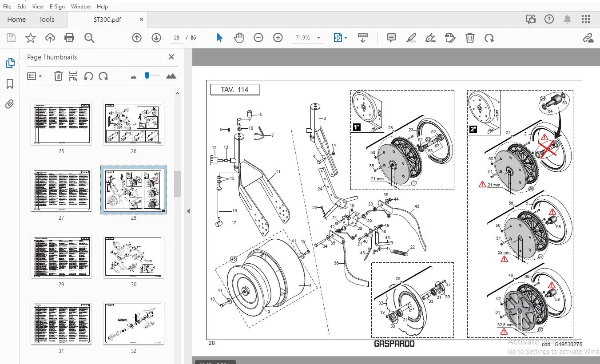Open the thumbnails options dropdown
This screenshot has width=600, height=364.
(34, 76)
